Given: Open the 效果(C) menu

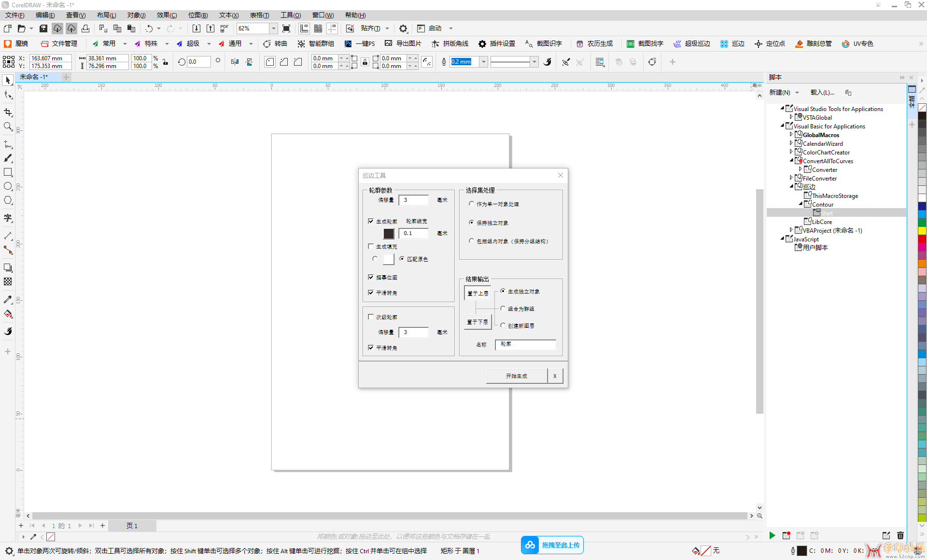Looking at the screenshot, I should click(x=167, y=15).
